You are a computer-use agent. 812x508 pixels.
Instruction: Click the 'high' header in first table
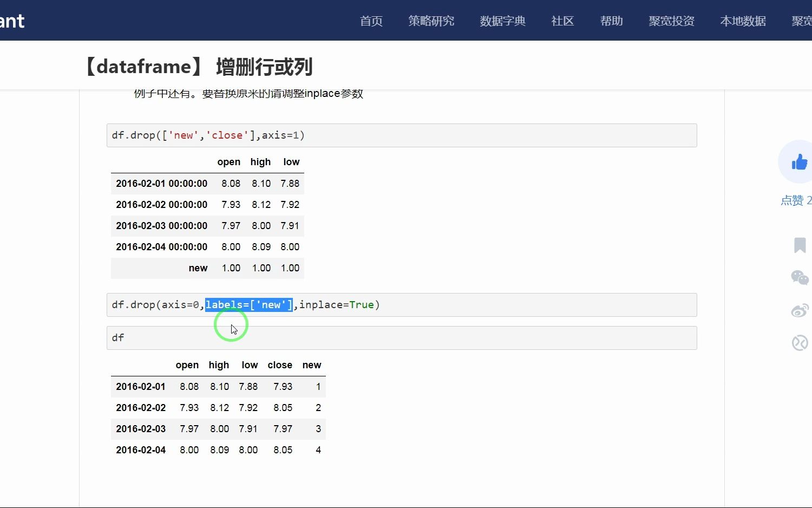[260, 162]
